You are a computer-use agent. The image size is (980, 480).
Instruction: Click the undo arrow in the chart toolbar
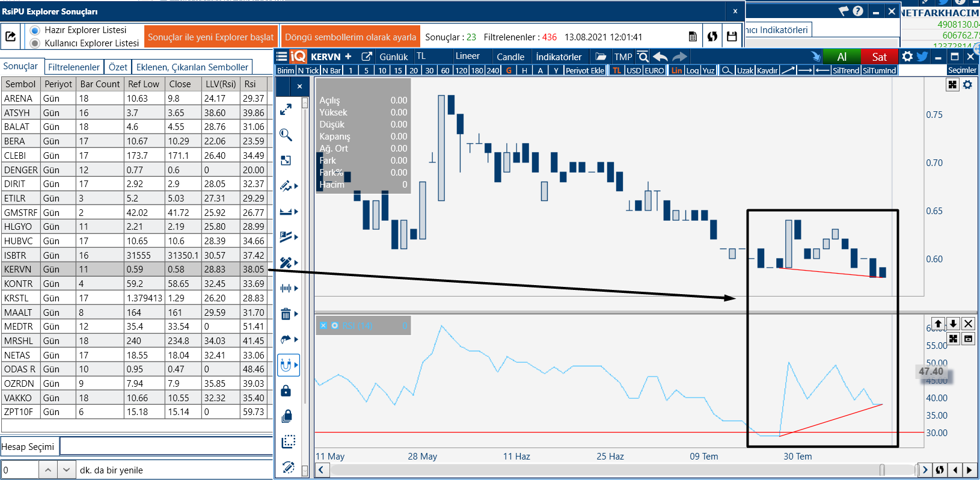click(x=660, y=57)
